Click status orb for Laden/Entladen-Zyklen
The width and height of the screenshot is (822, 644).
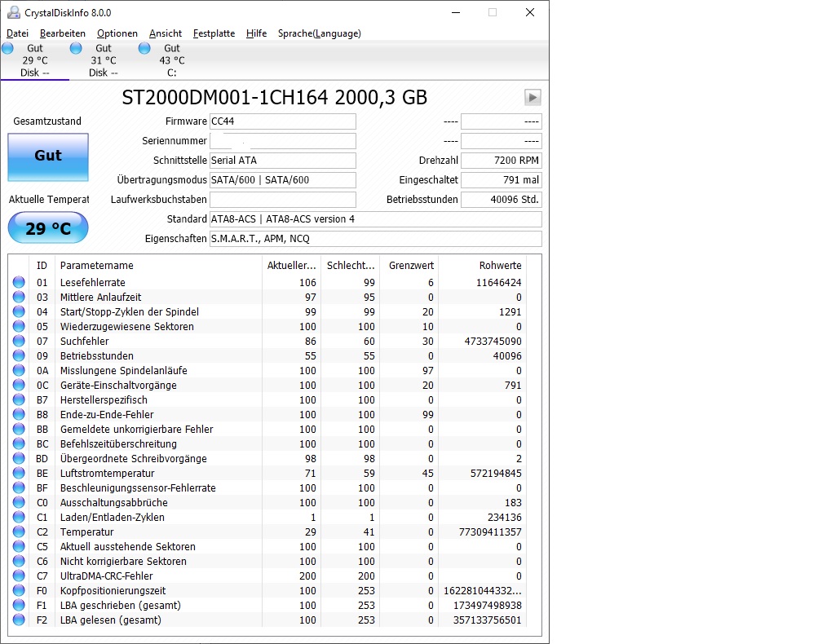tap(19, 517)
